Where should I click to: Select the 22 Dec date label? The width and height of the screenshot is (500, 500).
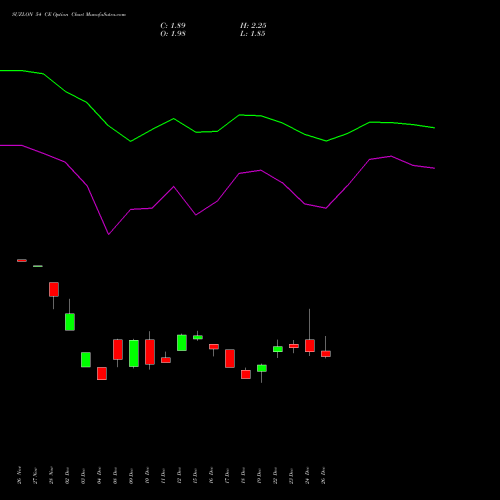(275, 475)
